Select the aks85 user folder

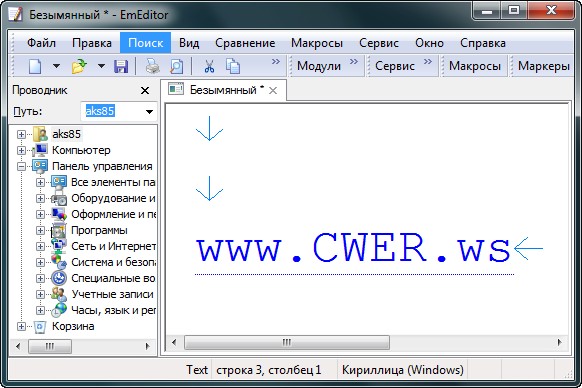(x=66, y=134)
